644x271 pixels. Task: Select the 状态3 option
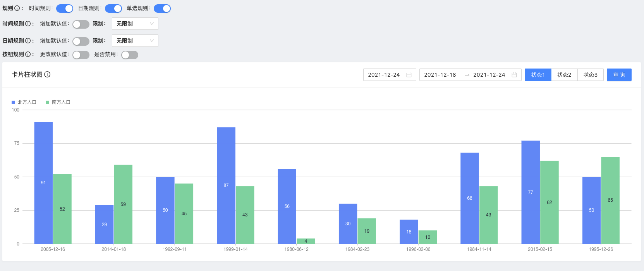click(x=591, y=75)
